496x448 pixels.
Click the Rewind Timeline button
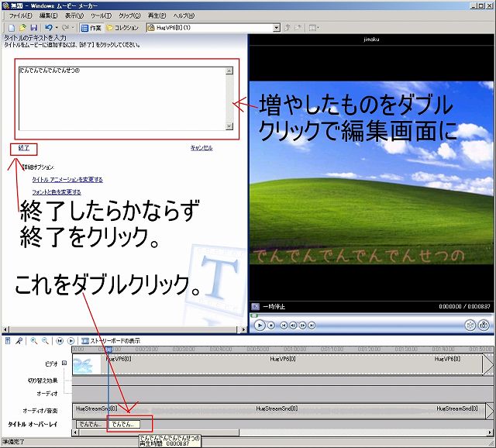(x=60, y=341)
